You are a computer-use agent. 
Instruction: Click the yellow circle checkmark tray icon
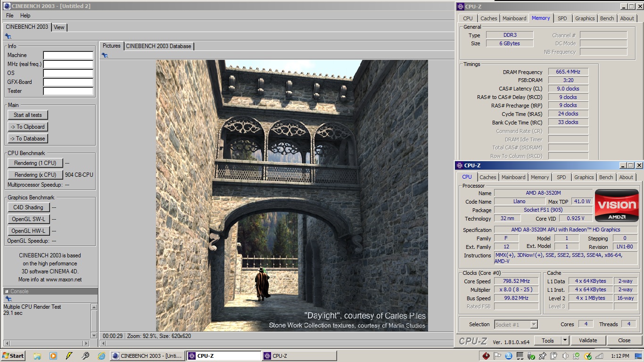tap(588, 356)
